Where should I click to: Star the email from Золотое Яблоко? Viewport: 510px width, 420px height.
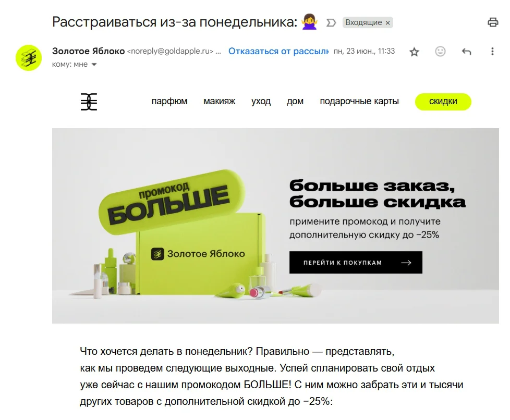[x=414, y=52]
